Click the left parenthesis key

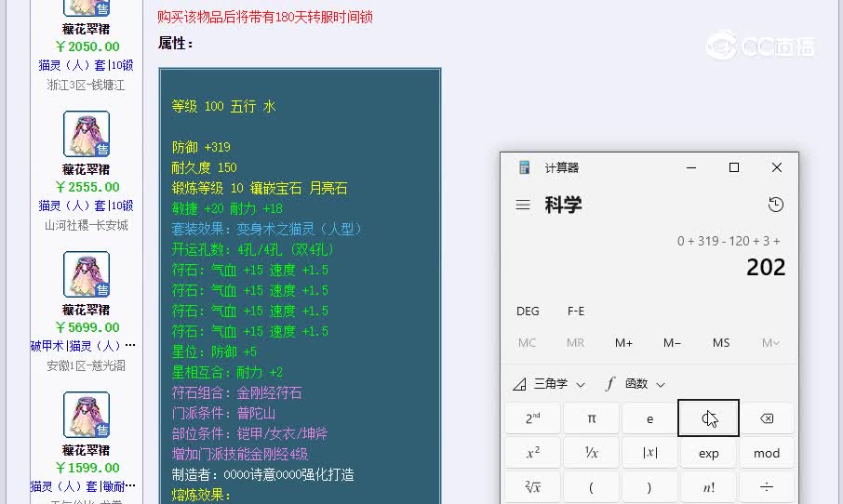(592, 487)
